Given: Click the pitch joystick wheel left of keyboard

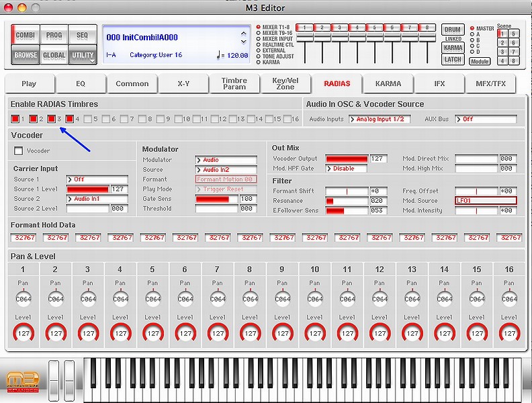Looking at the screenshot, I should (54, 381).
